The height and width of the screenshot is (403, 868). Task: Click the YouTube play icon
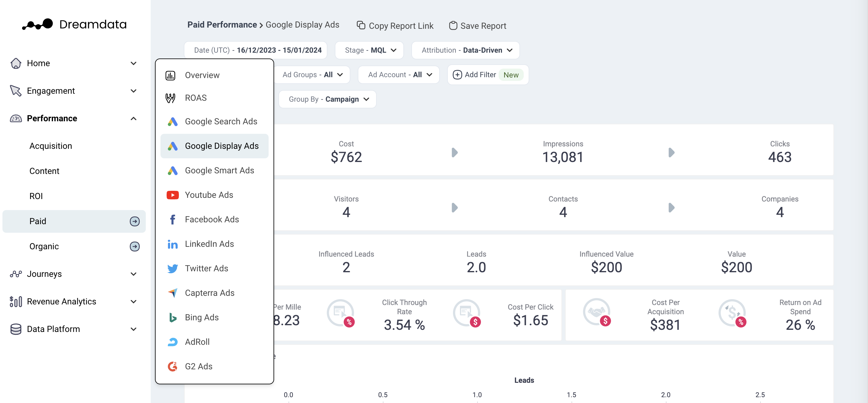[172, 195]
